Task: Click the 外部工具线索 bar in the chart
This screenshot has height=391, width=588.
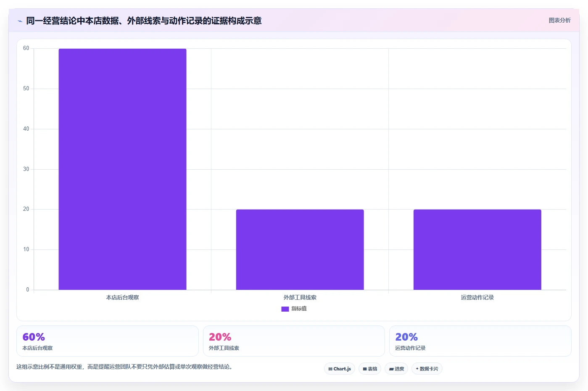Action: tap(300, 249)
